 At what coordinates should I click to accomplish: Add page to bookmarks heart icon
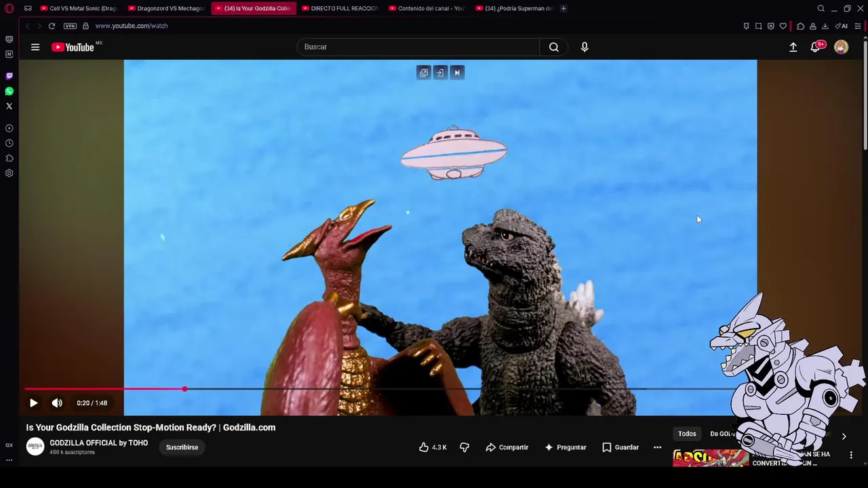click(x=783, y=26)
